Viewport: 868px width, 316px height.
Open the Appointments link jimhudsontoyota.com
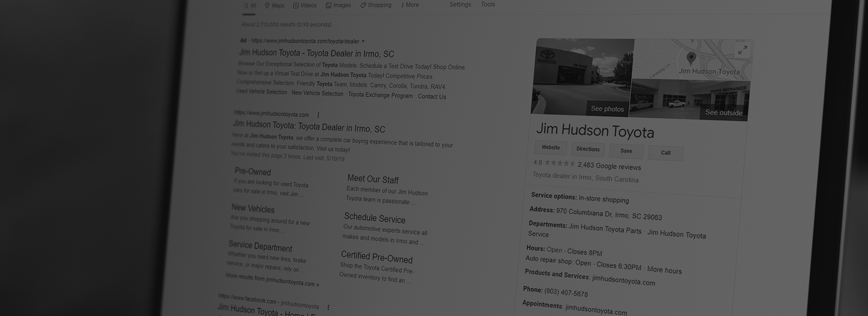coord(596,309)
